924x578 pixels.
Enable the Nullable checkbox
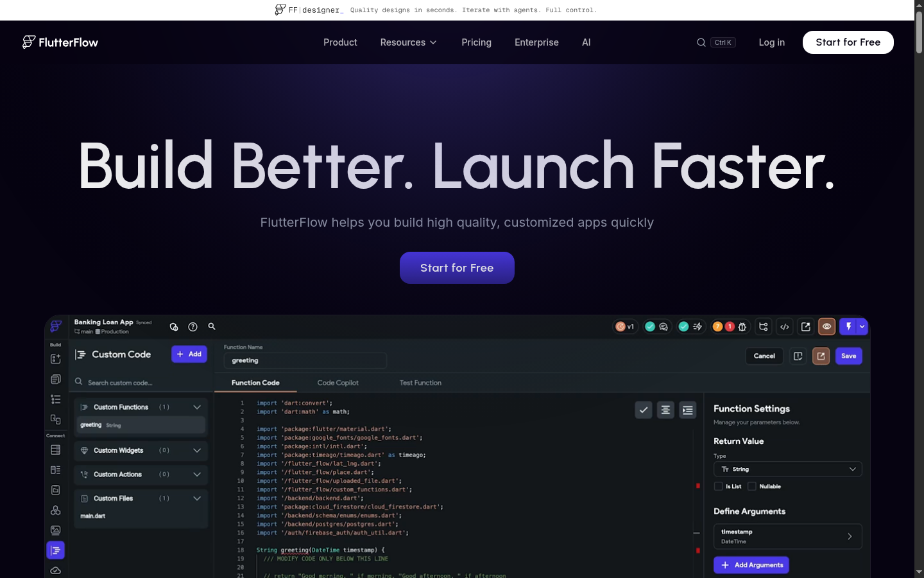(752, 486)
